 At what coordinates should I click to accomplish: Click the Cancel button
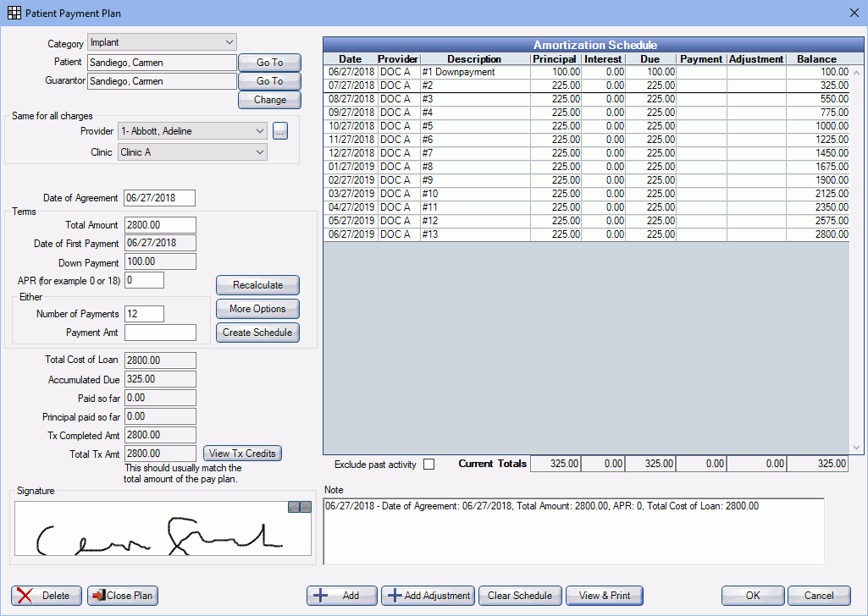pos(819,596)
